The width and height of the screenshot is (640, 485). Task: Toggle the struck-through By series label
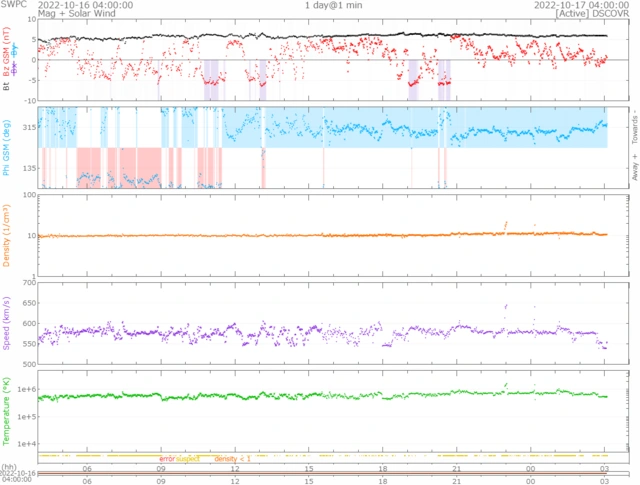pyautogui.click(x=15, y=48)
